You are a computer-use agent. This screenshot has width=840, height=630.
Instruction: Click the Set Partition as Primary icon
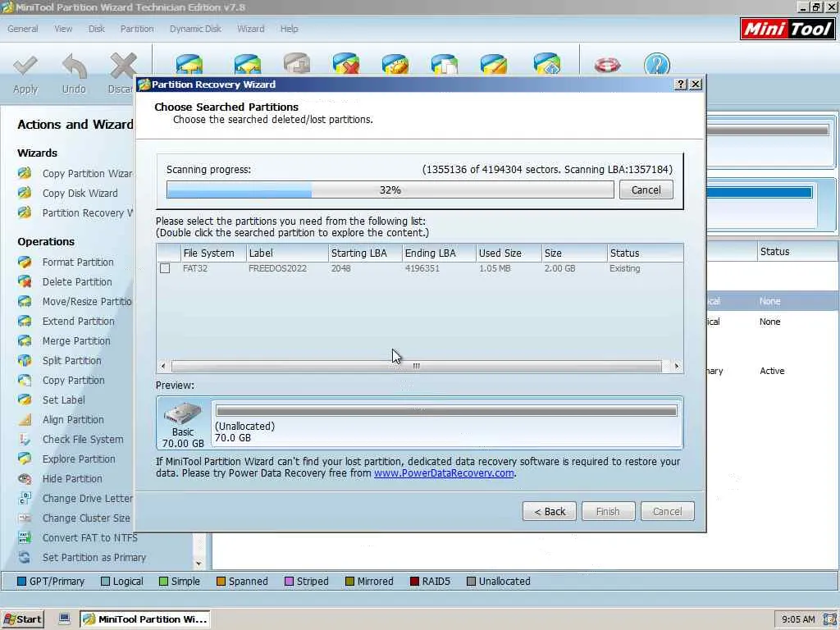coord(25,557)
